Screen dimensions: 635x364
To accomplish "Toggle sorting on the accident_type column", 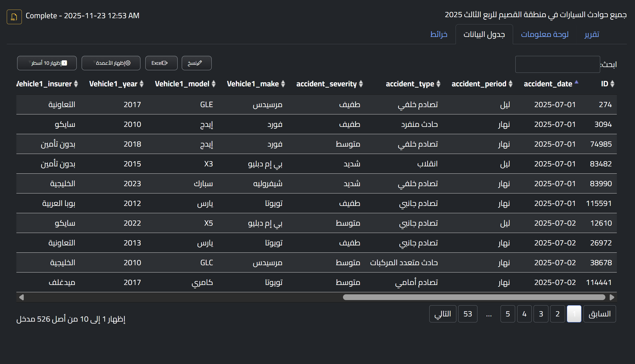I will [438, 84].
